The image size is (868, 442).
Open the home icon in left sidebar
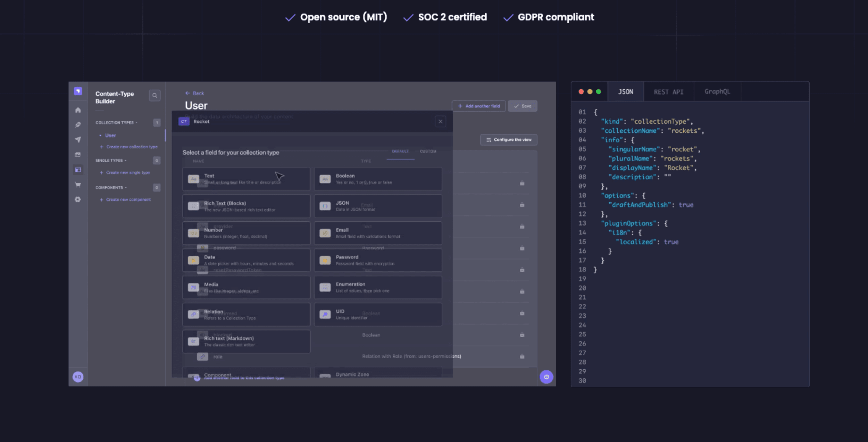(78, 110)
